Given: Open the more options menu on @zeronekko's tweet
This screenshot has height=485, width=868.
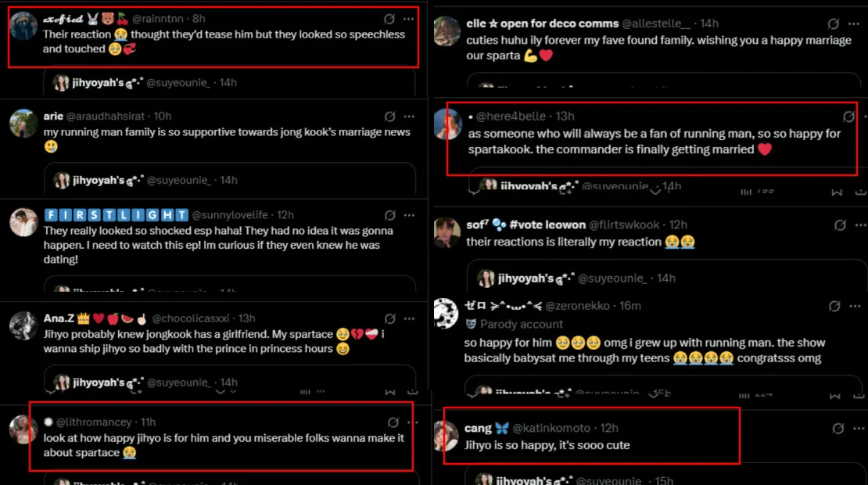Looking at the screenshot, I should coord(854,306).
